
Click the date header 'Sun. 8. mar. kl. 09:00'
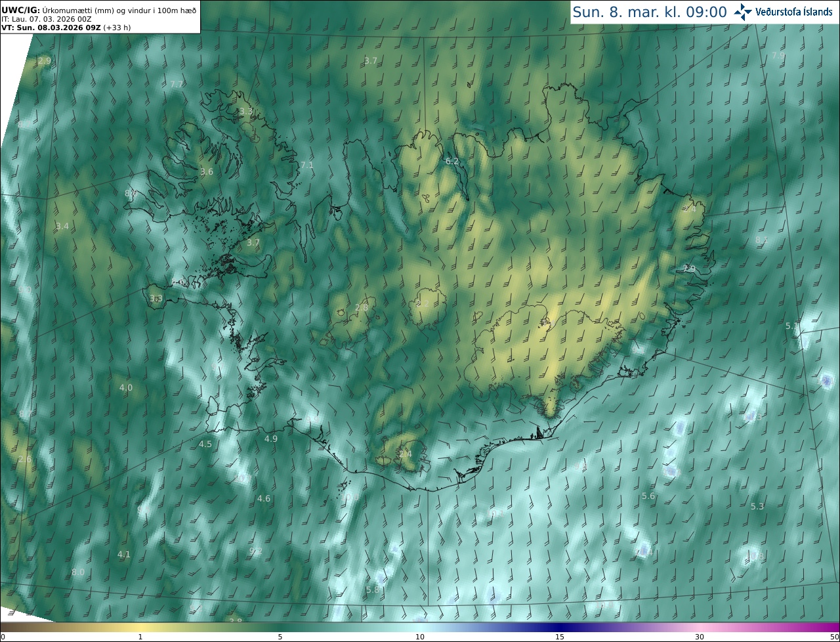pyautogui.click(x=650, y=12)
